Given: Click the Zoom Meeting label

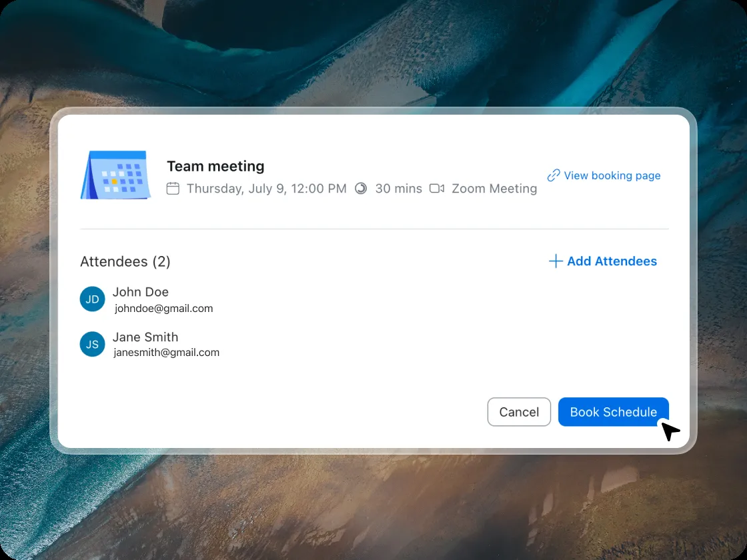Looking at the screenshot, I should point(494,189).
